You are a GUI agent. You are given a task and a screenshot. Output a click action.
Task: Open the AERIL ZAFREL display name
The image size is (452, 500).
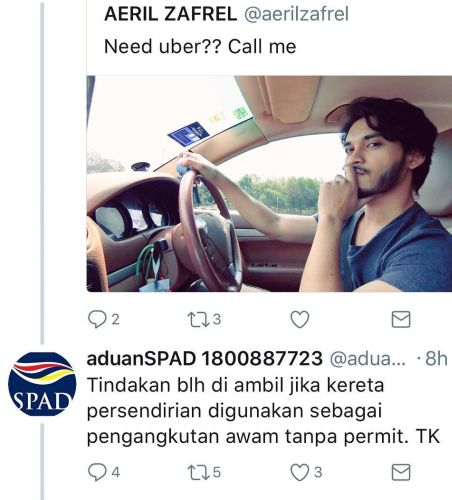click(x=170, y=14)
